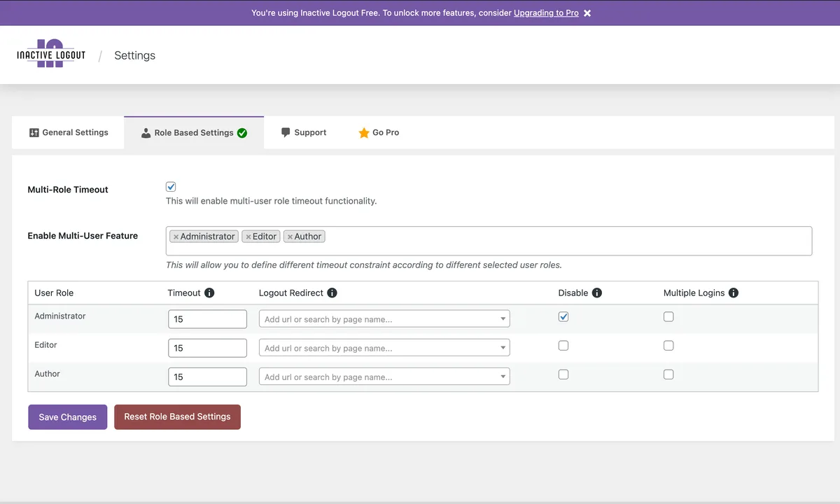Click the Inactive Logout logo

pyautogui.click(x=51, y=54)
